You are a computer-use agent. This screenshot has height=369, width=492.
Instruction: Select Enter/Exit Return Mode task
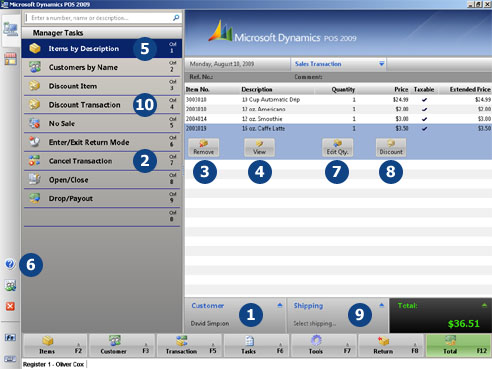pos(102,142)
